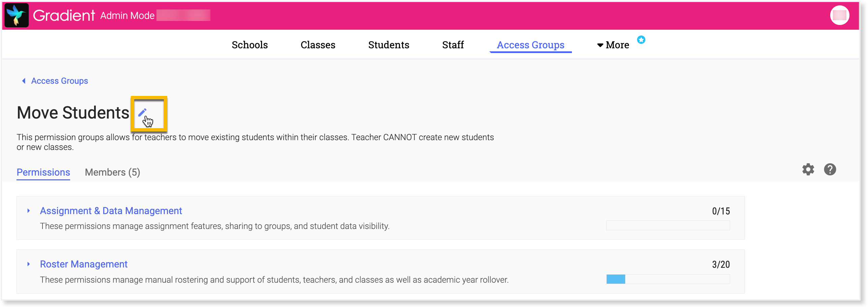Click the arrow icon next to Roster Management

tap(28, 264)
